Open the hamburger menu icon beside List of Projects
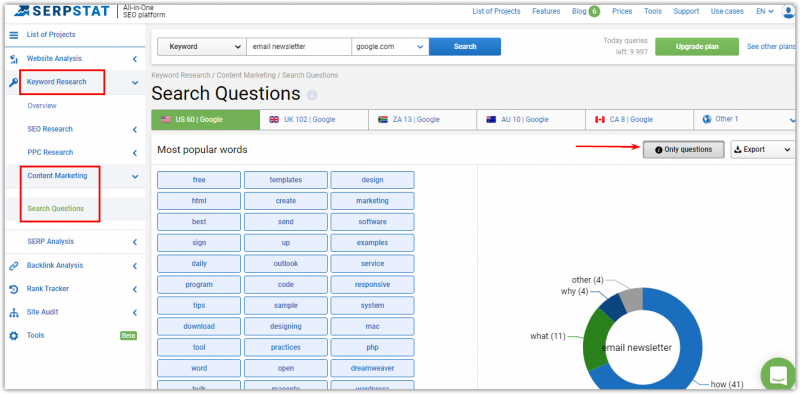 14,35
